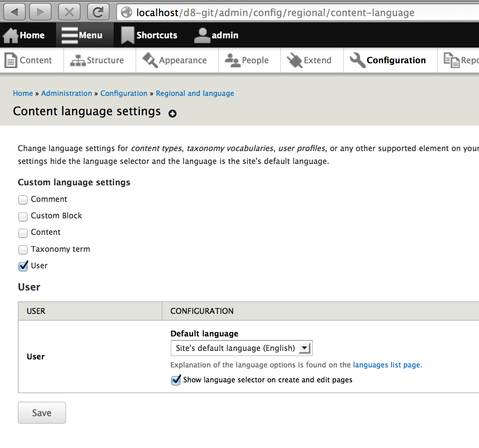Image resolution: width=479 pixels, height=448 pixels.
Task: Click the Configuration wrench icon
Action: click(x=357, y=60)
